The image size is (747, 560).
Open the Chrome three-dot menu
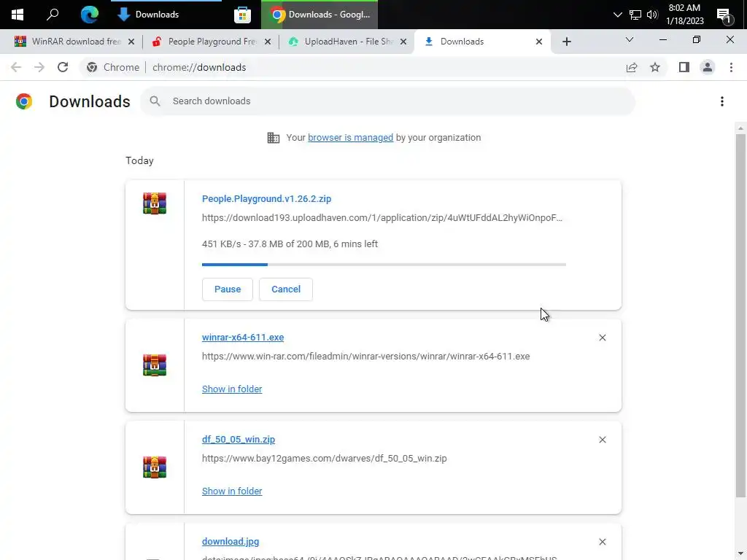[x=731, y=67]
